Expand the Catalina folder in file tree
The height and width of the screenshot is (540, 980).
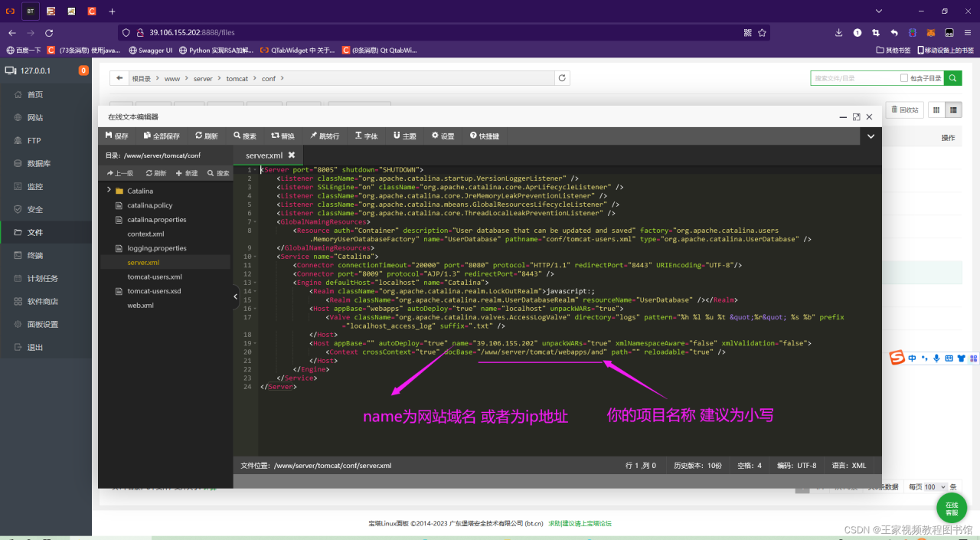(109, 191)
